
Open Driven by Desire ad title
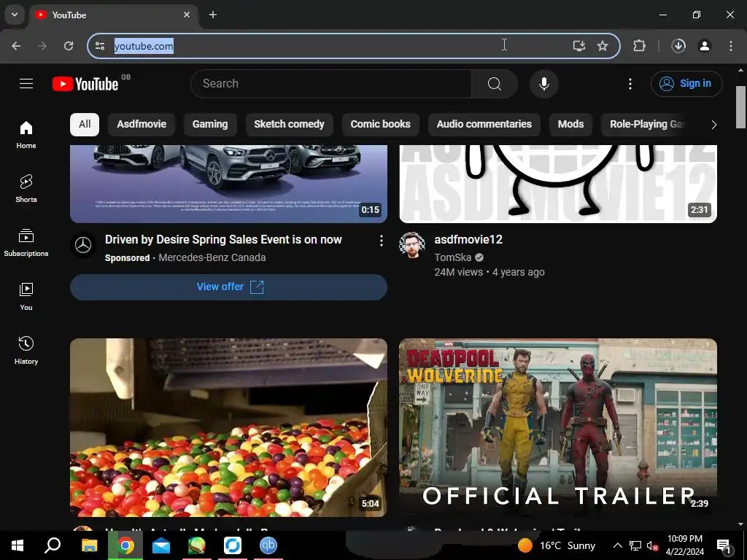[223, 239]
